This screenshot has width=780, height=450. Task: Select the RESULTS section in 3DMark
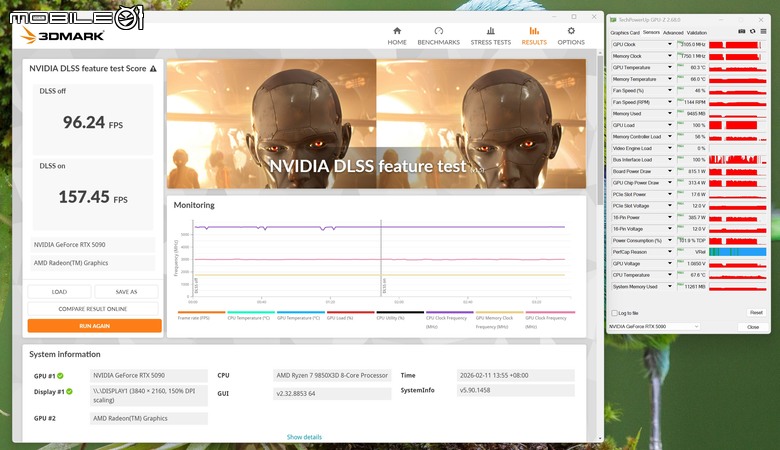[534, 37]
